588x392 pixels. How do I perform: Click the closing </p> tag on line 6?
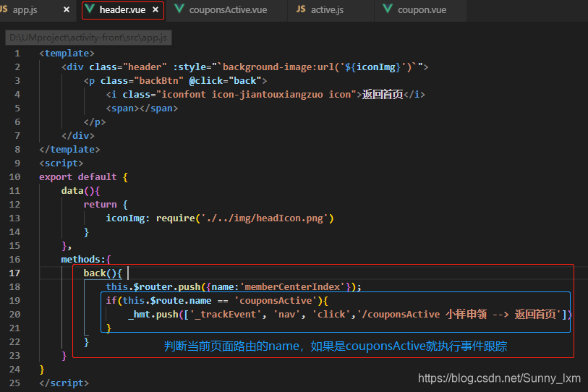[x=95, y=122]
